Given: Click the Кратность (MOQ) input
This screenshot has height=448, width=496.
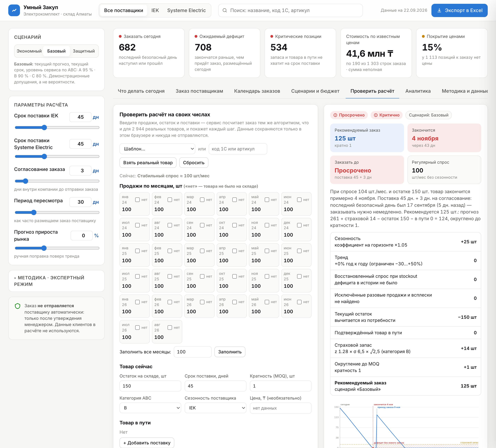Looking at the screenshot, I should [281, 386].
